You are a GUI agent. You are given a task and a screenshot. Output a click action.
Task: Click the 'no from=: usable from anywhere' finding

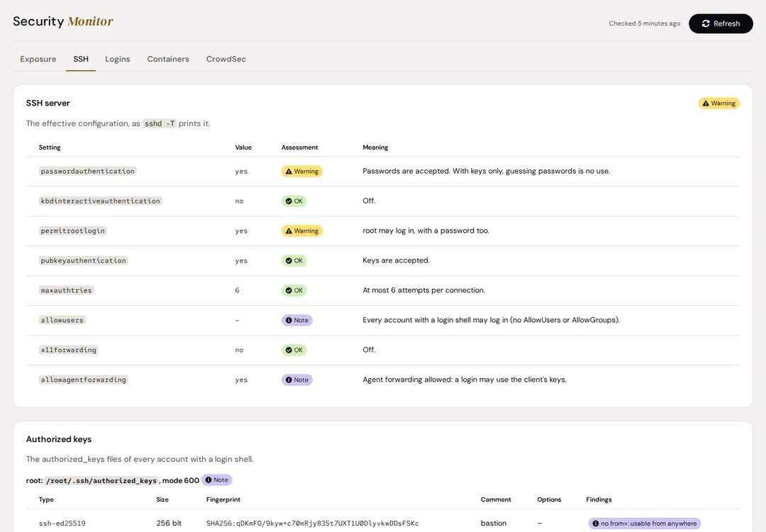644,523
